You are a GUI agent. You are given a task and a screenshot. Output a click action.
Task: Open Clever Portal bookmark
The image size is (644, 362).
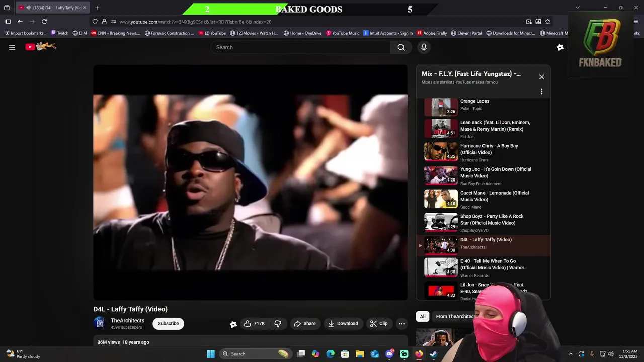tap(466, 33)
